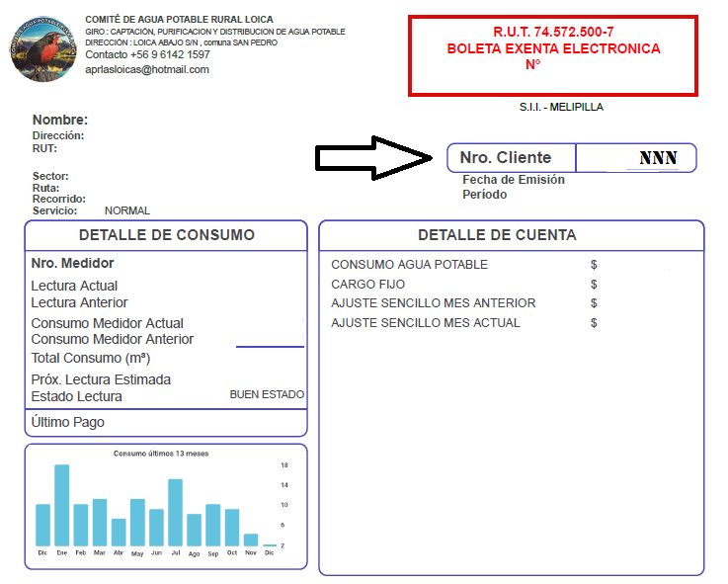Click the 'Recorrido:' label
Image resolution: width=728 pixels, height=584 pixels.
coord(59,199)
